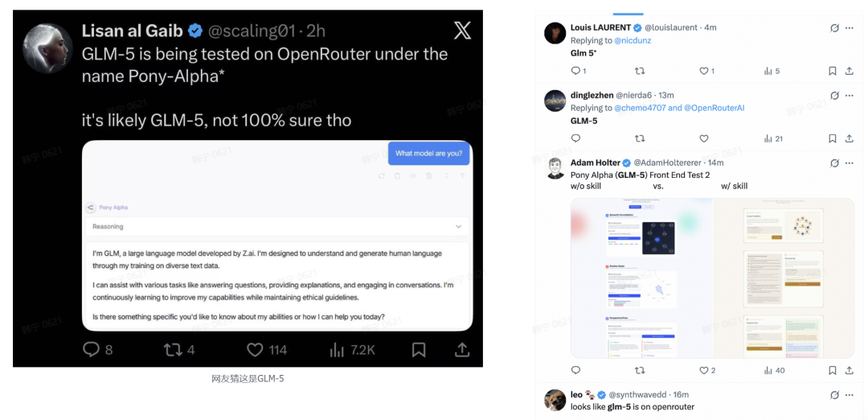This screenshot has width=868, height=420.
Task: Bookmark Lisan al Gaib's post
Action: pos(419,350)
